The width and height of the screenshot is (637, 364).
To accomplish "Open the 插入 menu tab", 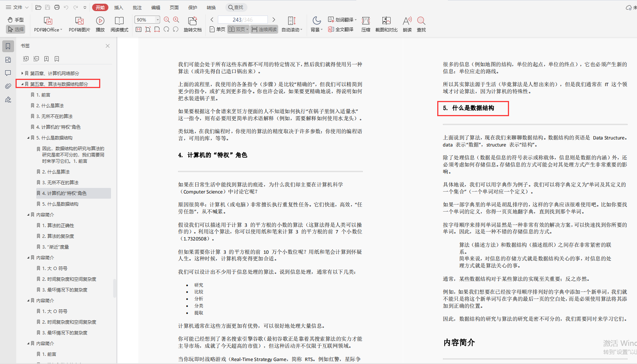I will (118, 7).
